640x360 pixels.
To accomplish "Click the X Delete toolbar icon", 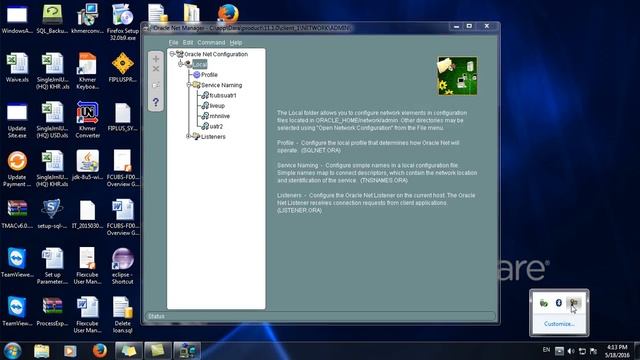I will click(x=156, y=69).
